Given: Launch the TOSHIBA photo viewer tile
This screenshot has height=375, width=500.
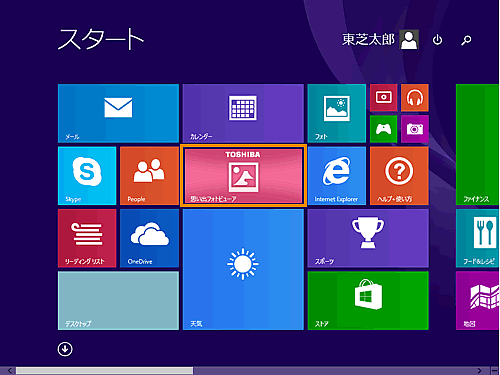Looking at the screenshot, I should [243, 176].
